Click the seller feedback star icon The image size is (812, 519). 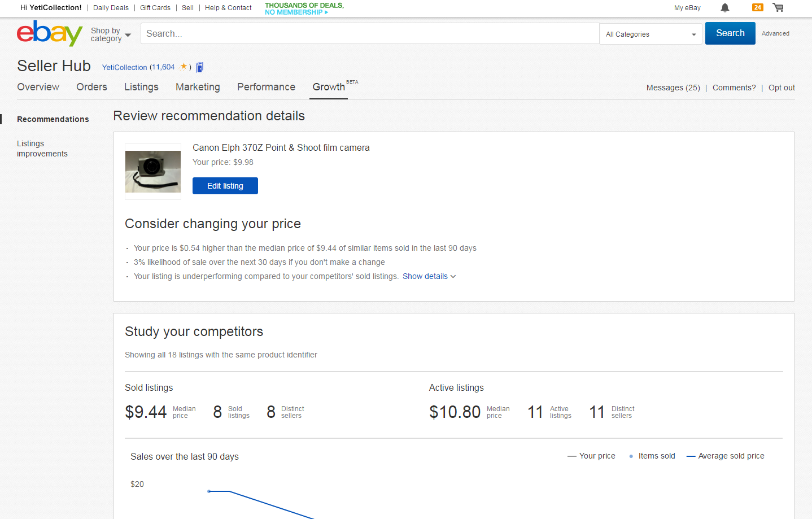(184, 67)
